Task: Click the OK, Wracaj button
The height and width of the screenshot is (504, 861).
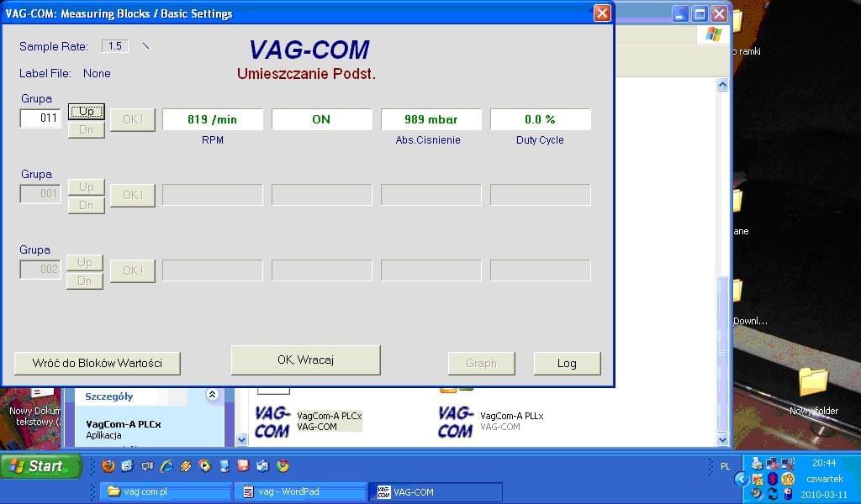Action: coord(305,360)
